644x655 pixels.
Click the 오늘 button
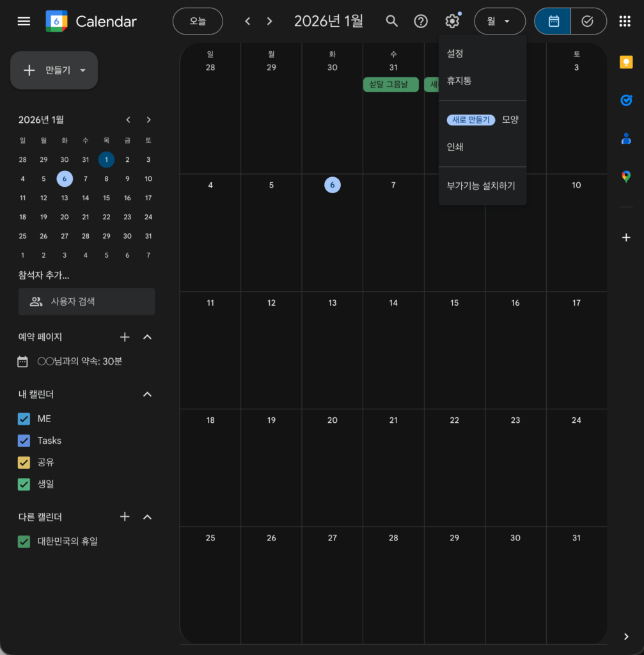pos(198,21)
